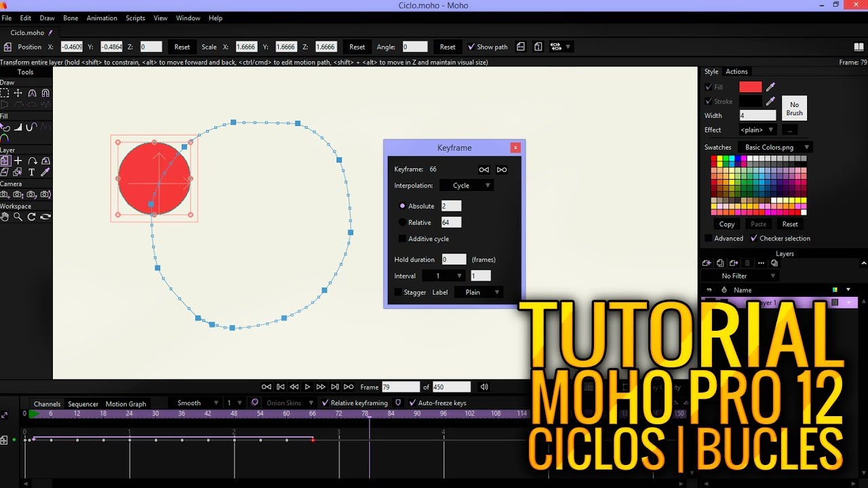Open the Smooth interpolation dropdown in timeline

click(x=195, y=403)
